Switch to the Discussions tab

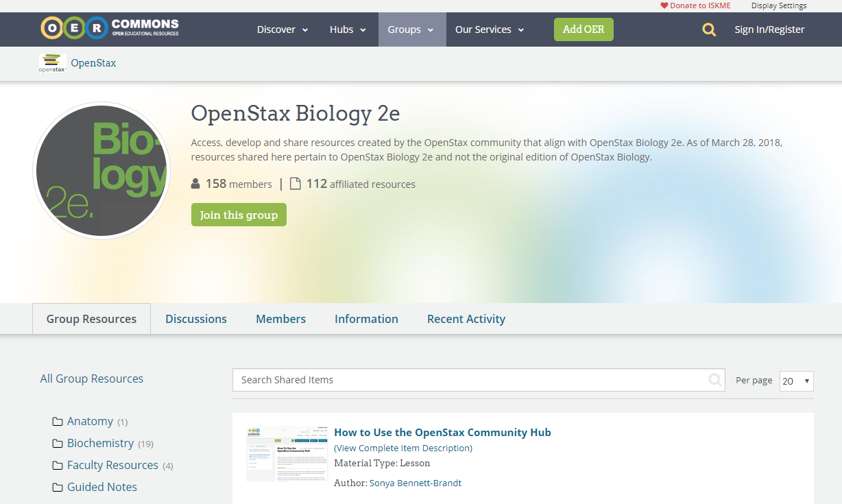tap(195, 319)
